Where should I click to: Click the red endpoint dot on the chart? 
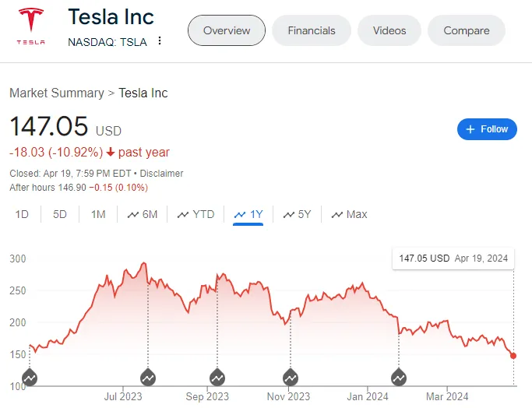point(513,356)
